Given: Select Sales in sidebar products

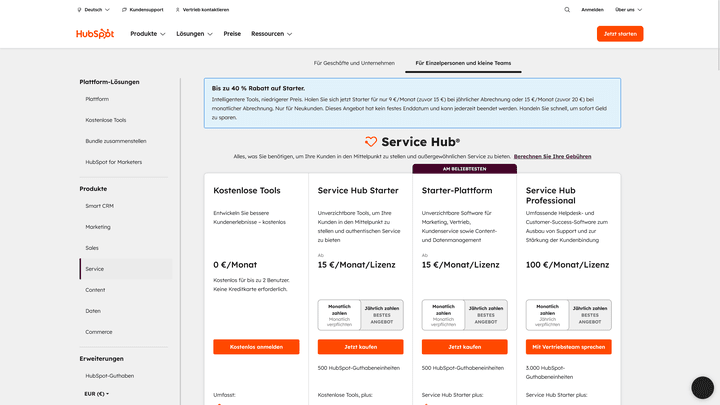Looking at the screenshot, I should (x=92, y=248).
